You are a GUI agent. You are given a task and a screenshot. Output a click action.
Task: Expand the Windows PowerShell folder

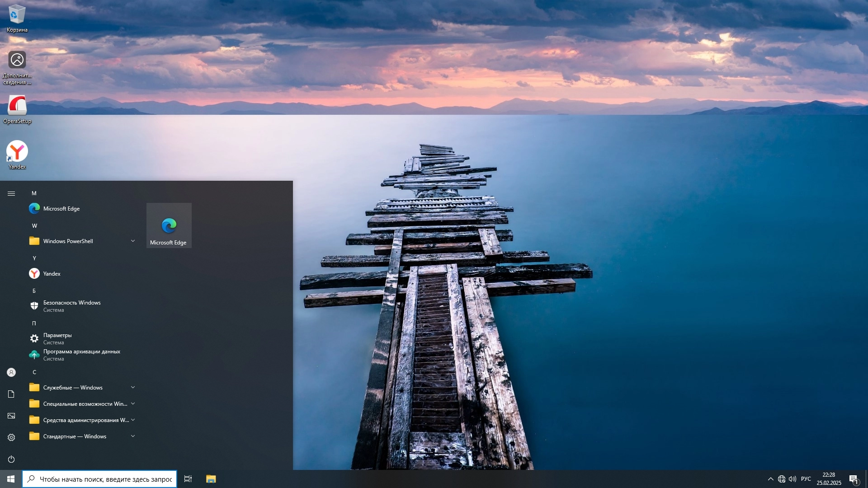click(81, 241)
